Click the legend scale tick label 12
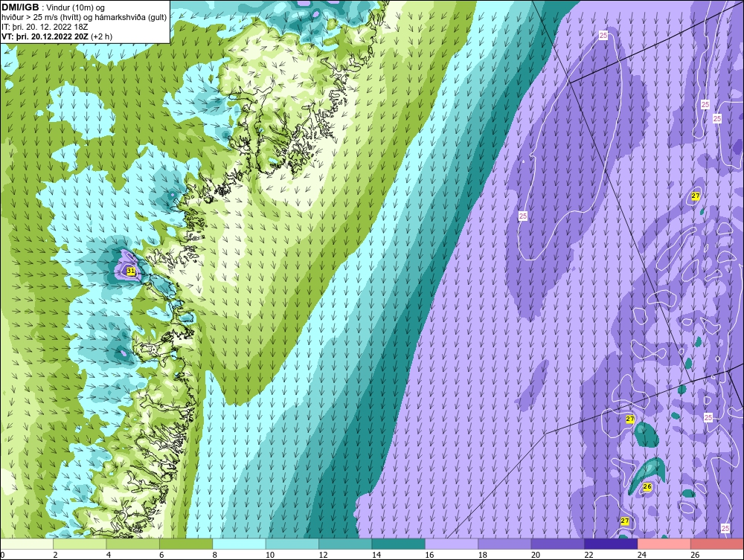The width and height of the screenshot is (744, 560). [x=323, y=555]
